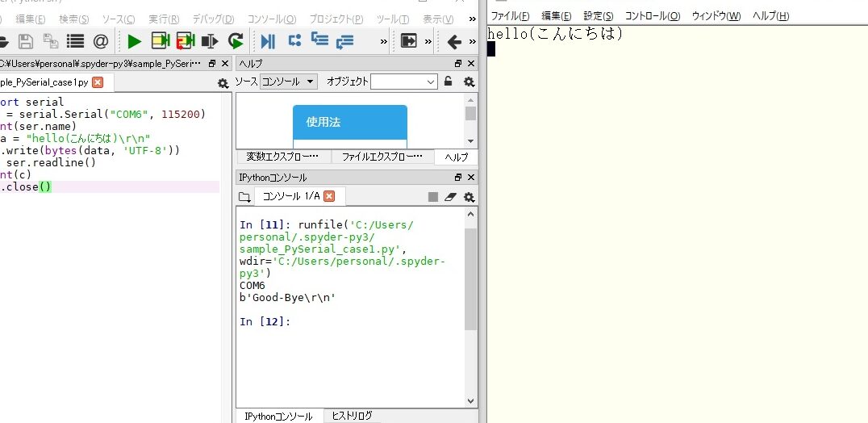
Task: Open help pane options gear
Action: coord(469,82)
